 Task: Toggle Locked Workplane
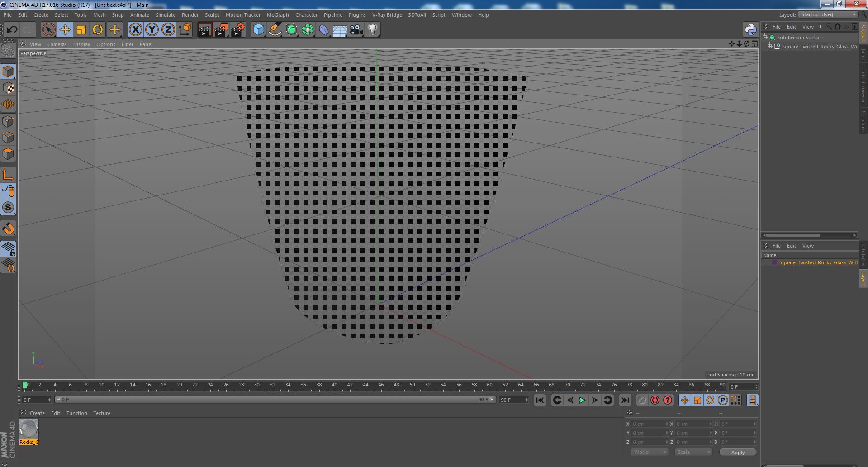click(8, 248)
